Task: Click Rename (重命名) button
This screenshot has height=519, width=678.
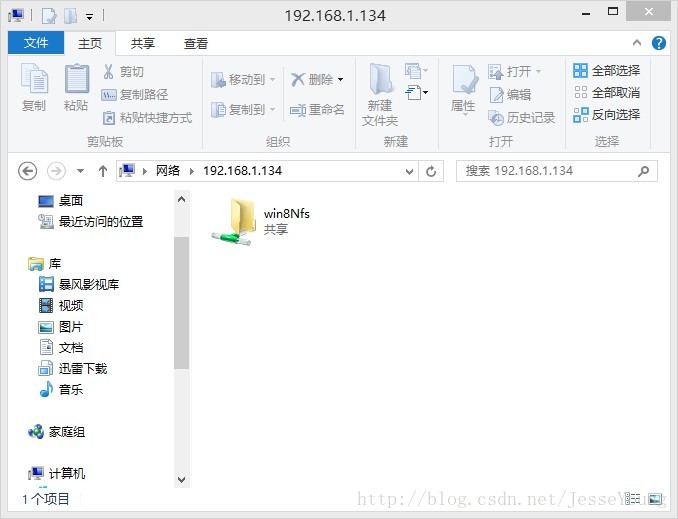Action: pos(317,110)
